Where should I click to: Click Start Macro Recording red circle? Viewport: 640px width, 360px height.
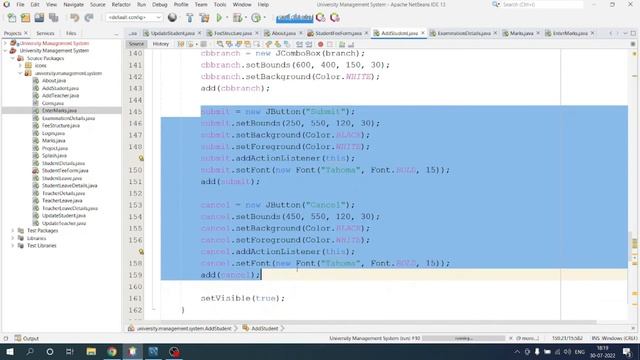pos(320,44)
